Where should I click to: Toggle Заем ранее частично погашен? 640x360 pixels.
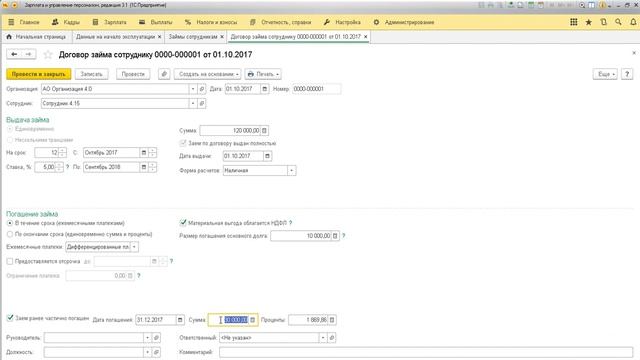click(10, 318)
